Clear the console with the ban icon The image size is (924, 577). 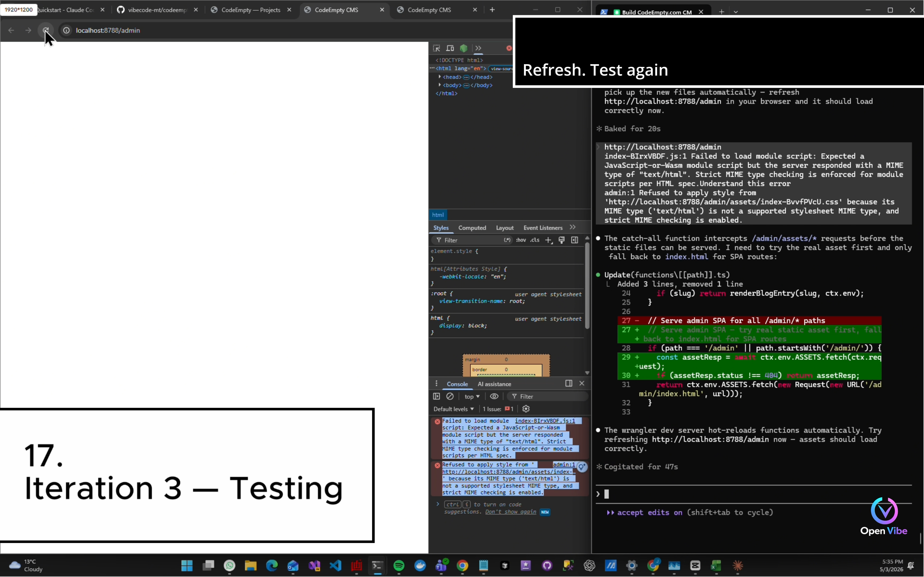pos(450,396)
